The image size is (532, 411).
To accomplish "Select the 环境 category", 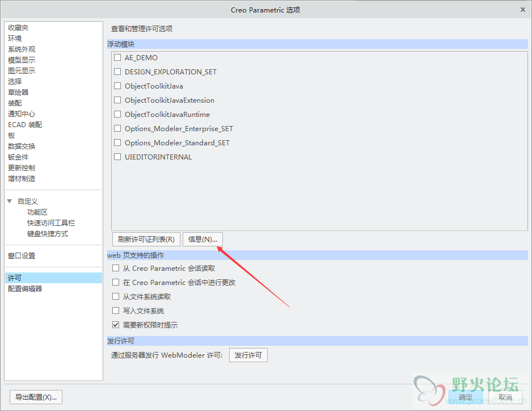I will 15,39.
